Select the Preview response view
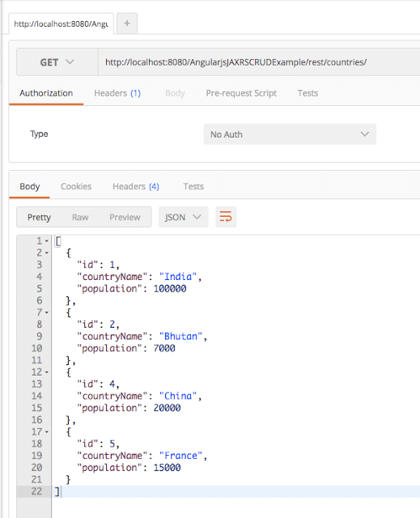The image size is (420, 518). point(125,217)
